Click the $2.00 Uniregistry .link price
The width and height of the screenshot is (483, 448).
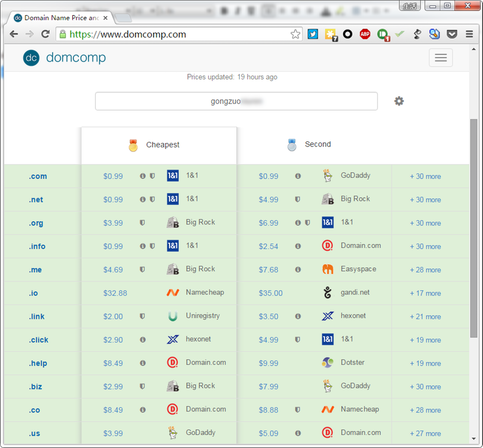click(x=113, y=317)
